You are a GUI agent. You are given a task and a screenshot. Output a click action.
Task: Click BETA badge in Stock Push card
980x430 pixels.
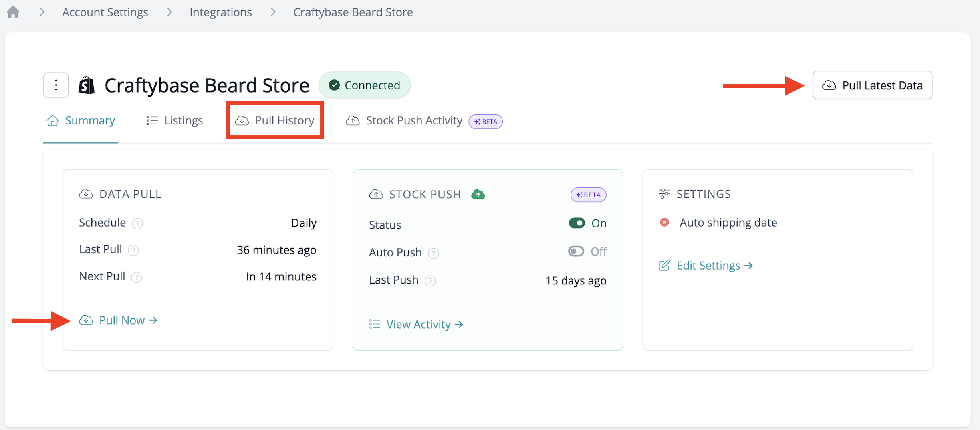(x=588, y=195)
